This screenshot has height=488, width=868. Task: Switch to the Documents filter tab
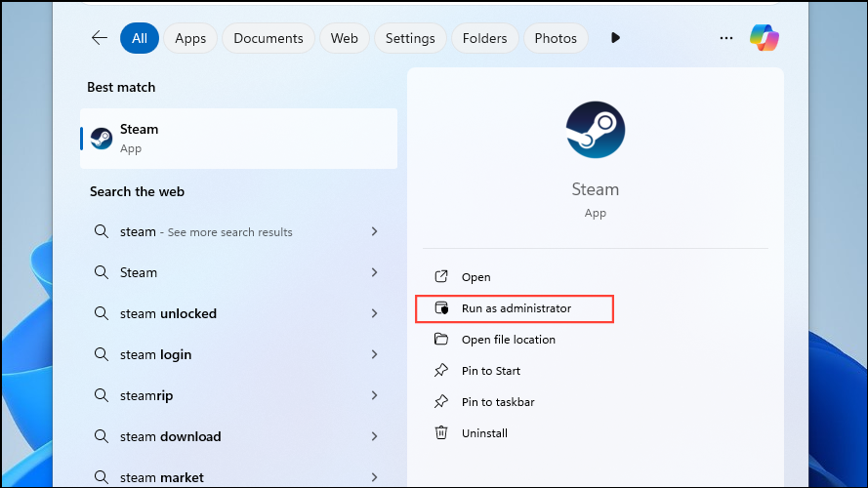[x=269, y=38]
